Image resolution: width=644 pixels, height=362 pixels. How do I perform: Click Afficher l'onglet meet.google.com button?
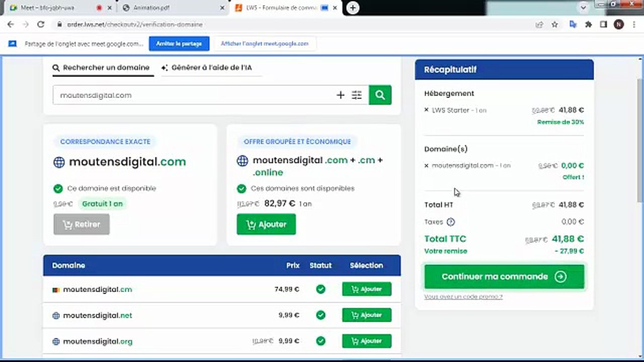coord(265,44)
